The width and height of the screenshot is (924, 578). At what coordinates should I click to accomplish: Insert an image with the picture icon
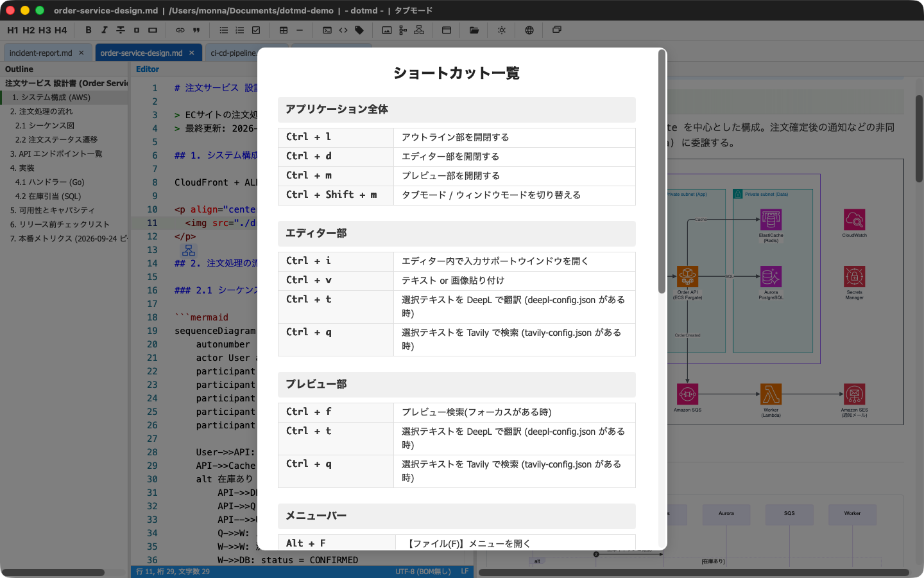point(387,30)
